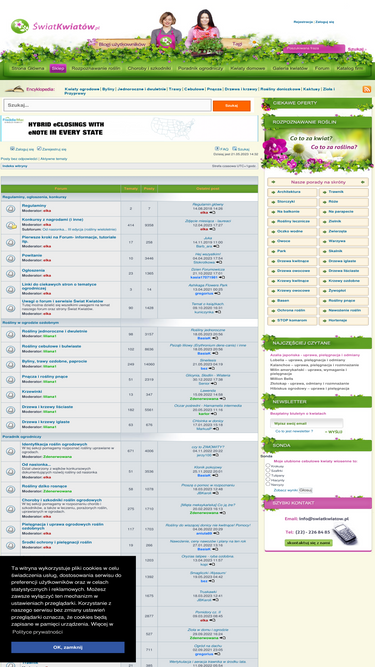
Task: Click the orange Szukaj button
Action: click(231, 105)
